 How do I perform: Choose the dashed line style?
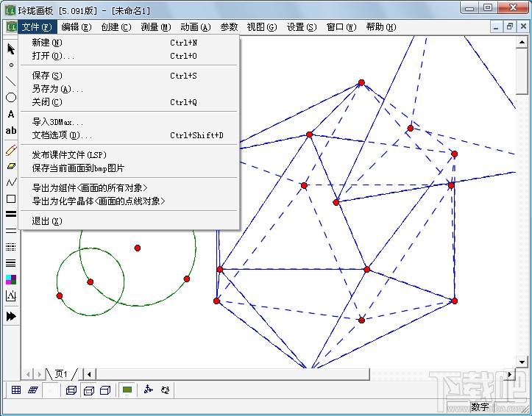click(x=11, y=247)
